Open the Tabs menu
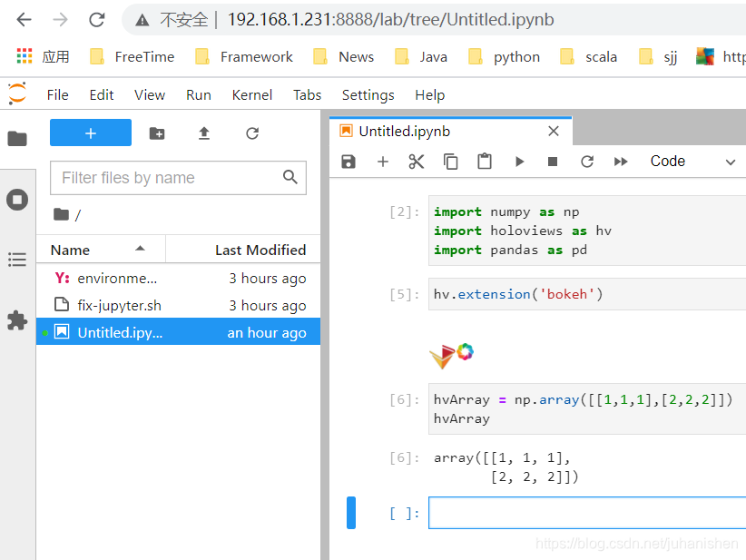The width and height of the screenshot is (746, 560). tap(307, 94)
